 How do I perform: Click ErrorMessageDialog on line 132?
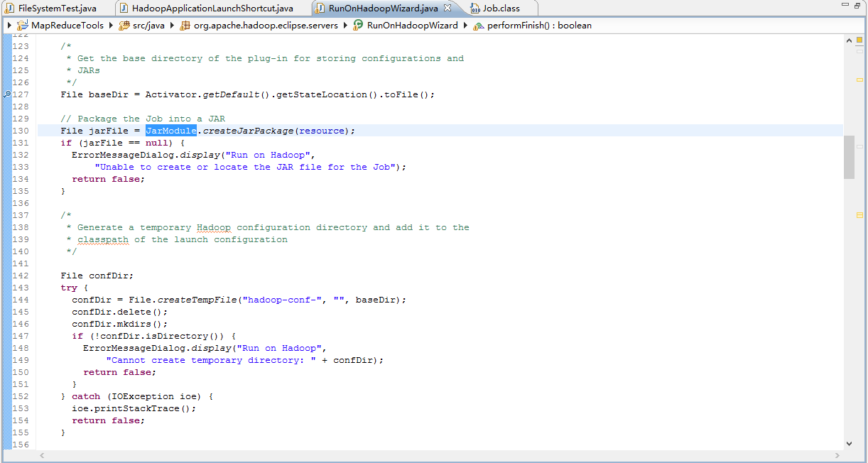click(x=123, y=155)
